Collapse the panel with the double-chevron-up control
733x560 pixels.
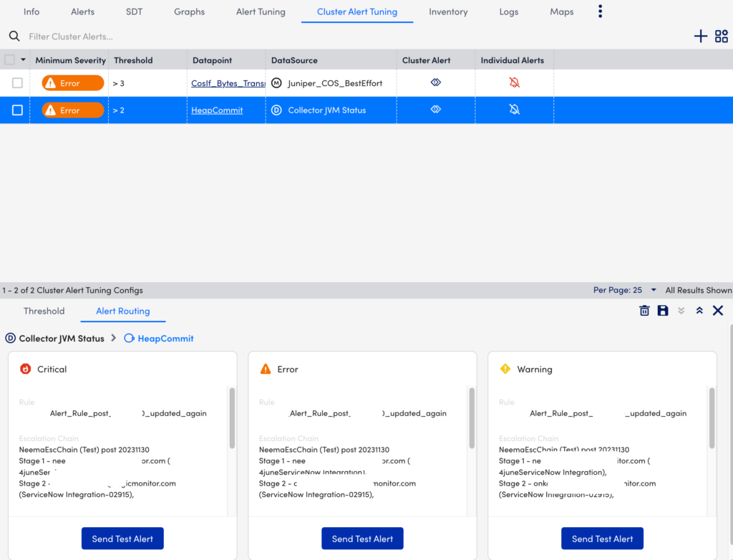pyautogui.click(x=699, y=311)
